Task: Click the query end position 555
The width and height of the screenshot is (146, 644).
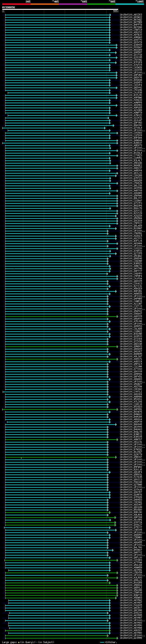Action: click(x=115, y=11)
